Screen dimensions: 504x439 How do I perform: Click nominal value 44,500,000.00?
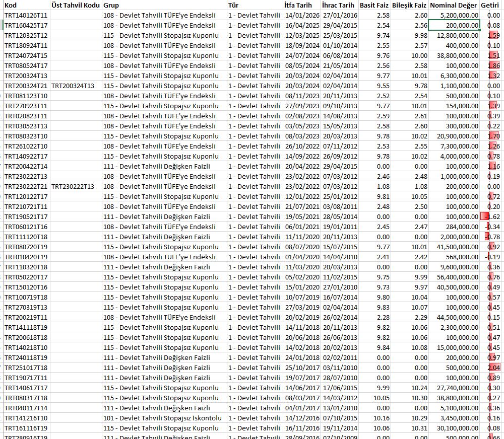[x=454, y=317]
